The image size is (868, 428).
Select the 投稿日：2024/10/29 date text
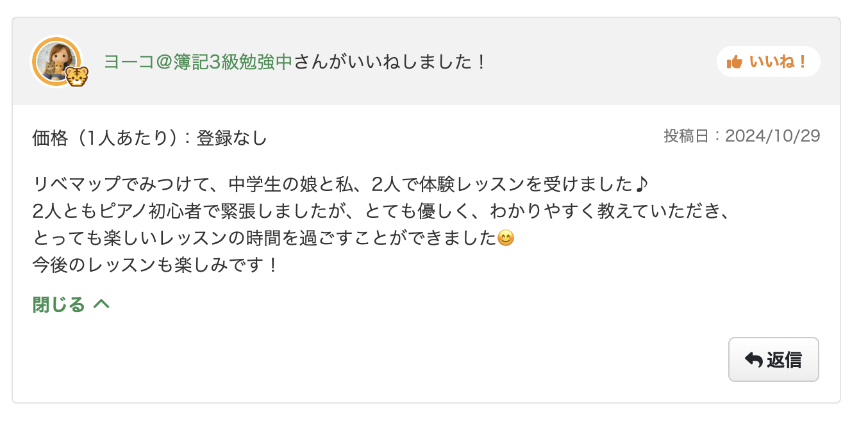pyautogui.click(x=744, y=135)
